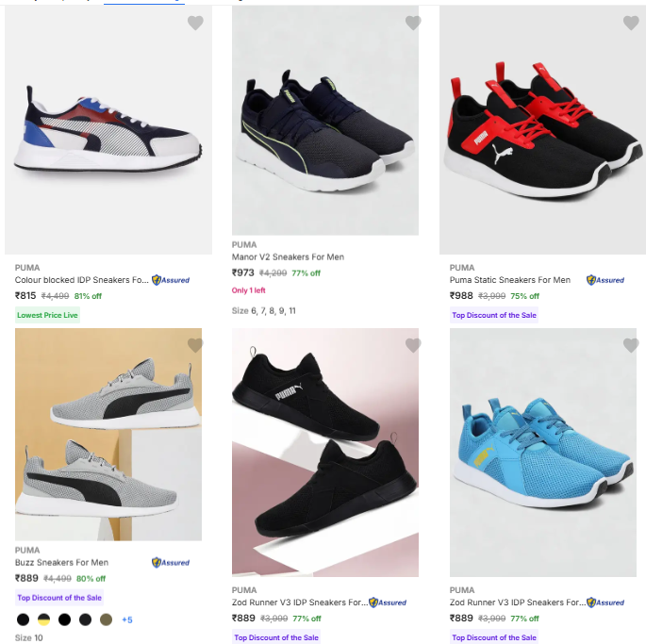Click Assured badge on Colour blocked Sneakers
Viewport: 646px width, 644px height.
tap(171, 280)
